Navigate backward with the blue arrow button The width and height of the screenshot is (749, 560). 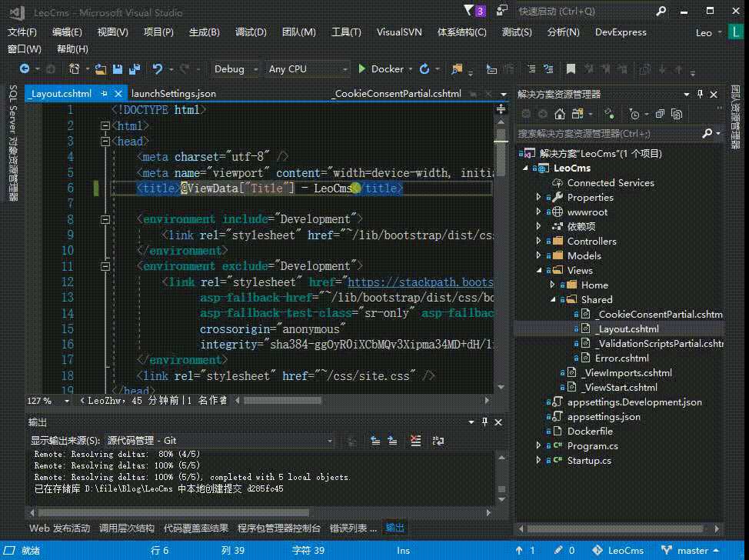(x=24, y=68)
